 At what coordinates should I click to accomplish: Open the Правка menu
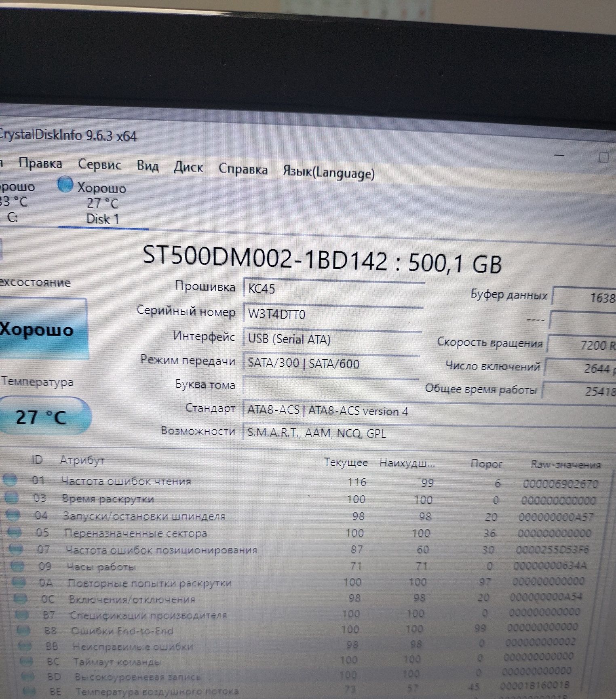[x=40, y=164]
